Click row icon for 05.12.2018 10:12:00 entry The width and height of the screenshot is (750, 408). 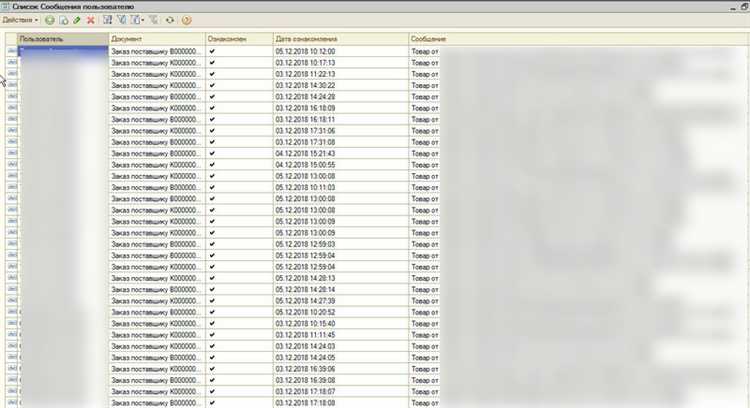pos(12,51)
